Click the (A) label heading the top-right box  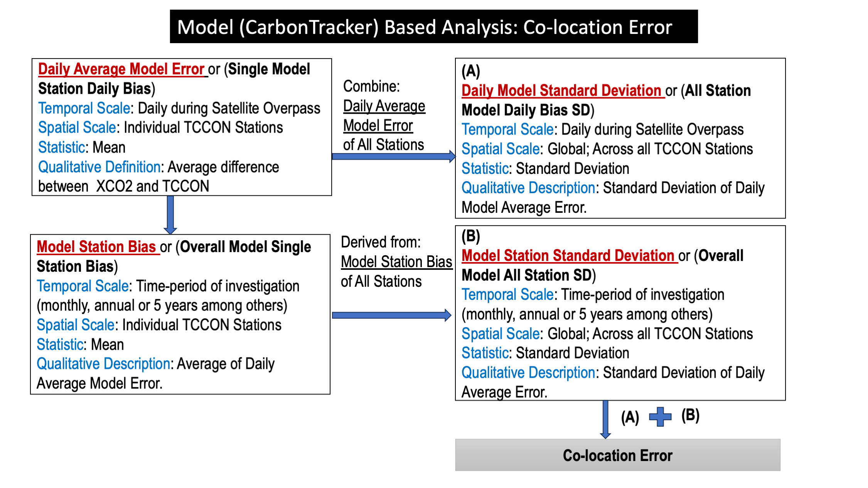(x=471, y=71)
